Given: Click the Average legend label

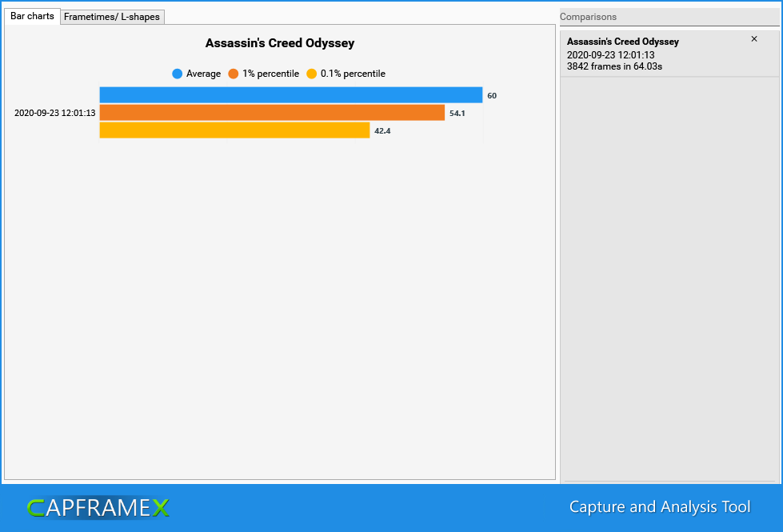Looking at the screenshot, I should click(x=203, y=74).
